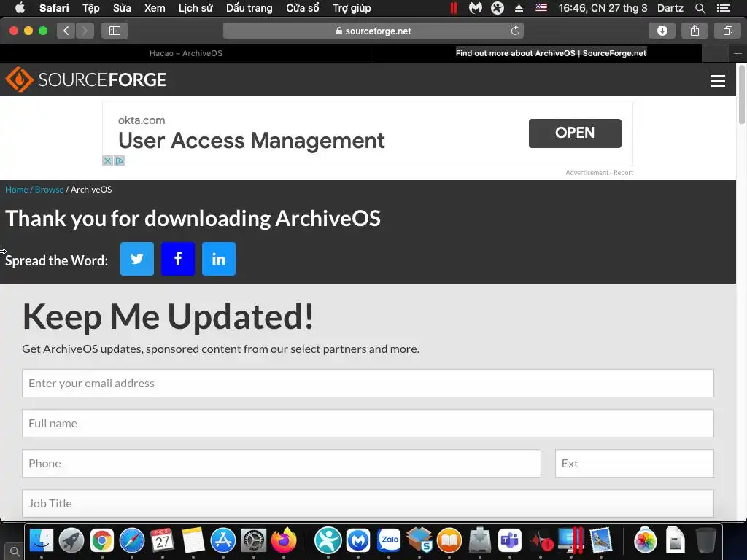Open the Apple menu
The height and width of the screenshot is (560, 747).
(20, 7)
